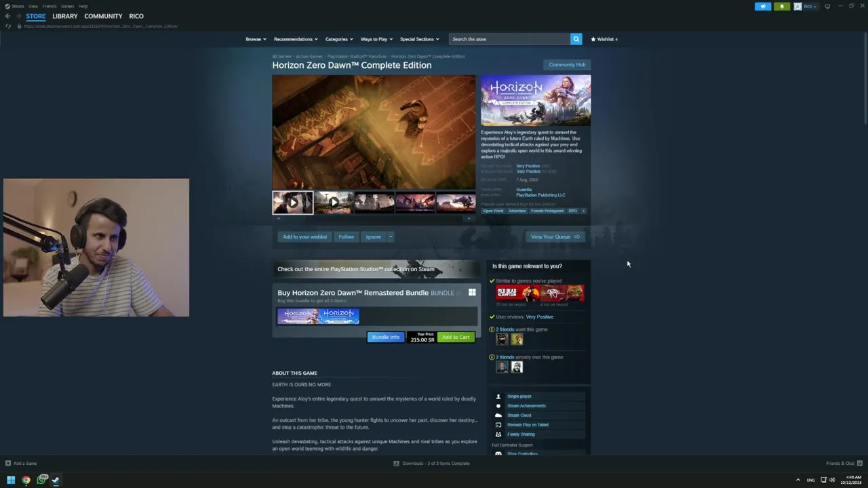Open the Friends menu
Screen dimensions: 868x488
point(50,6)
